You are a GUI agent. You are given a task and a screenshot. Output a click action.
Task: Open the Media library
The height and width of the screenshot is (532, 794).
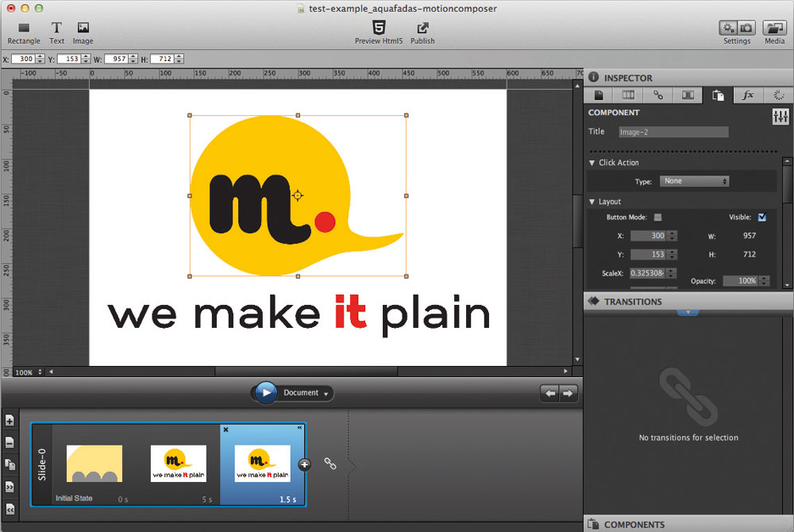(x=774, y=28)
